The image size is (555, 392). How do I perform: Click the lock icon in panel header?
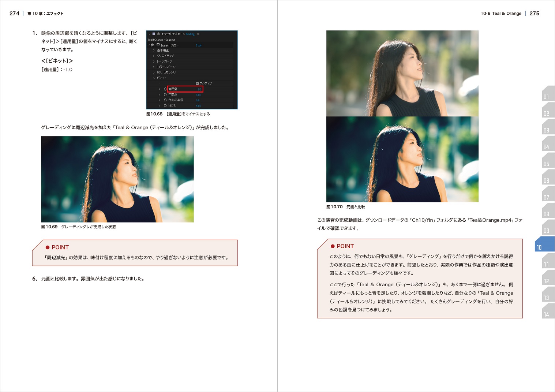158,34
